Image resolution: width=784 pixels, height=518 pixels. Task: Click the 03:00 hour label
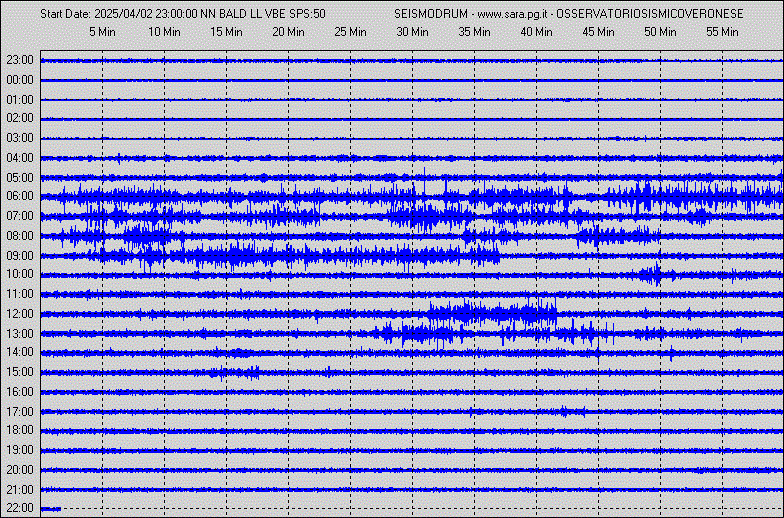pos(20,138)
